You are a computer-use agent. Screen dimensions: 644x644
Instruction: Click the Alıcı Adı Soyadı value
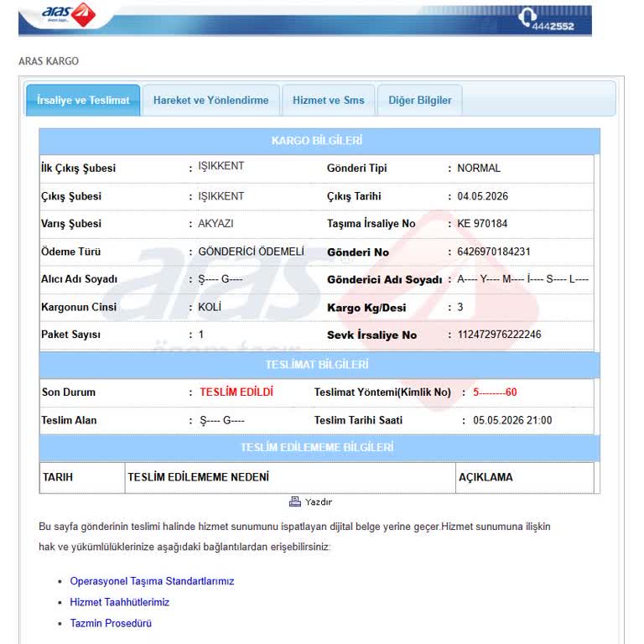point(221,279)
